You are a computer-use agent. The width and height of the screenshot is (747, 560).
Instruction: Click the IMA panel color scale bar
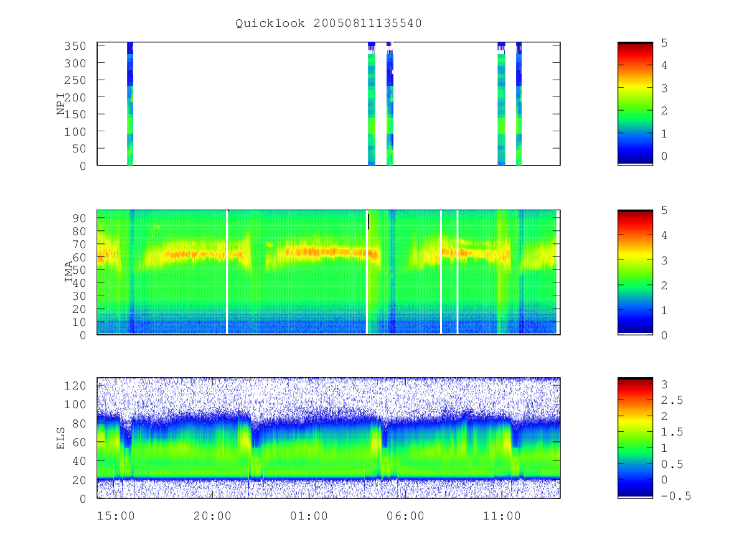[635, 273]
